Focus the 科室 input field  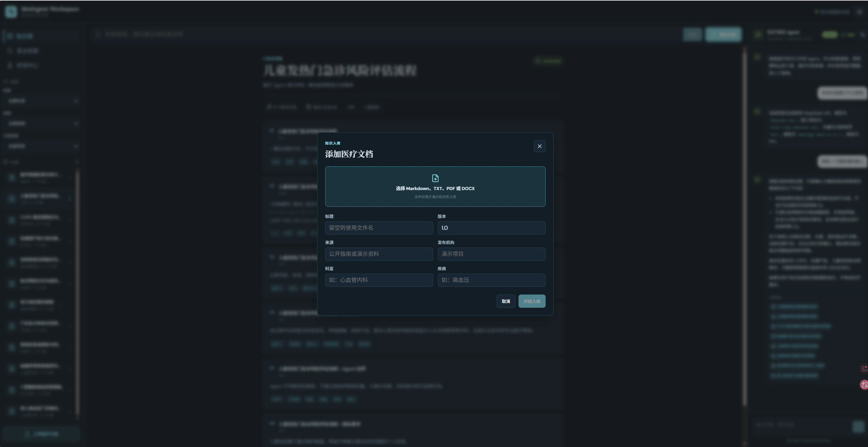(379, 280)
